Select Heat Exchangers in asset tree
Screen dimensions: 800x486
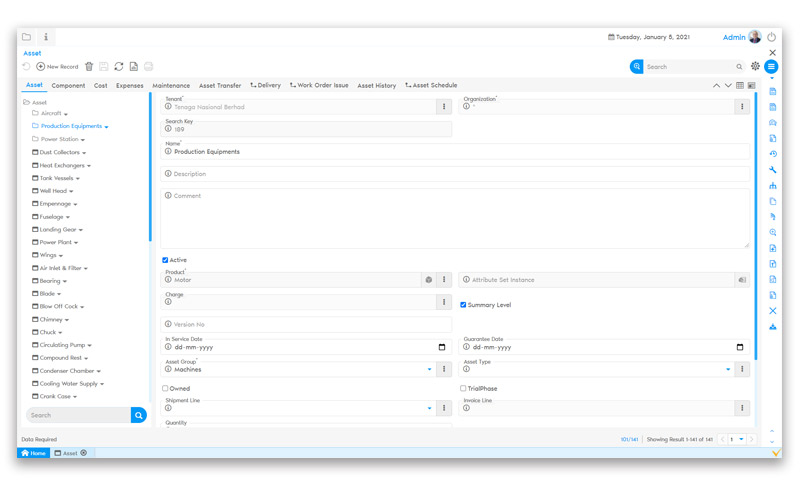pyautogui.click(x=62, y=165)
